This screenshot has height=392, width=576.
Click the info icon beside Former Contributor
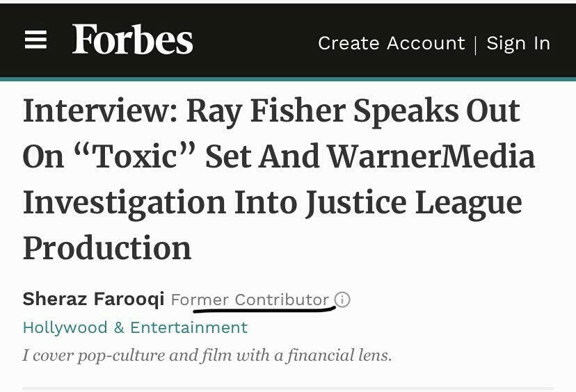coord(342,300)
